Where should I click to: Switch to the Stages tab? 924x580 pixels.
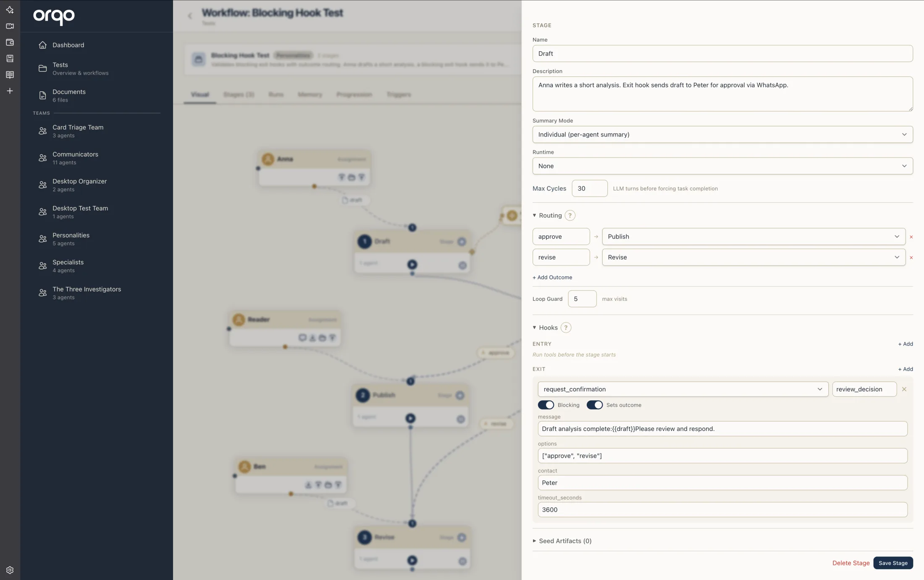click(239, 94)
